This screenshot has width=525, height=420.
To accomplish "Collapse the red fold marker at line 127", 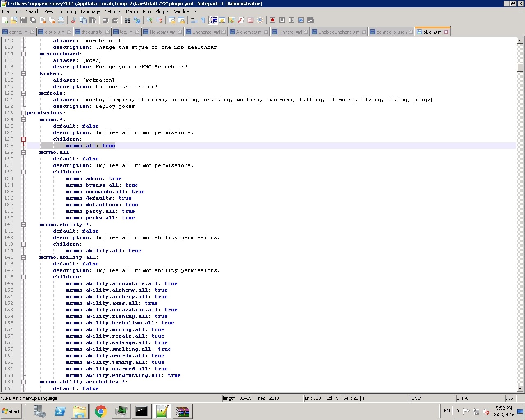I will point(23,139).
